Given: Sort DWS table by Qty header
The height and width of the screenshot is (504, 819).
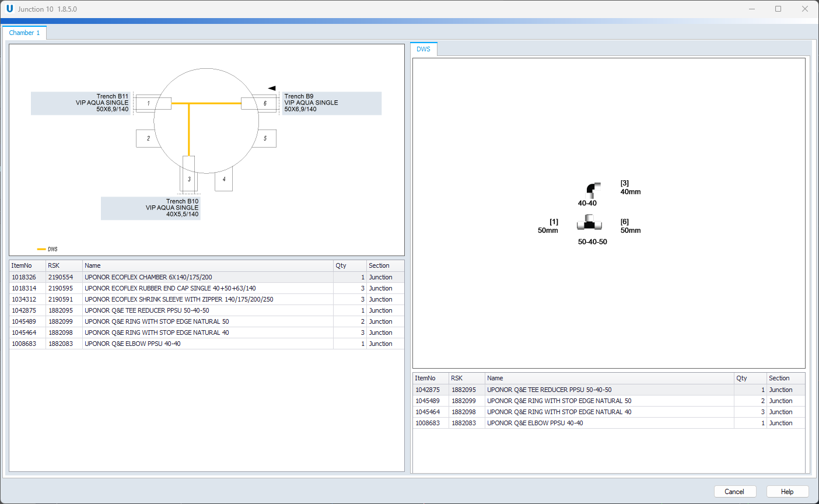Looking at the screenshot, I should tap(750, 378).
